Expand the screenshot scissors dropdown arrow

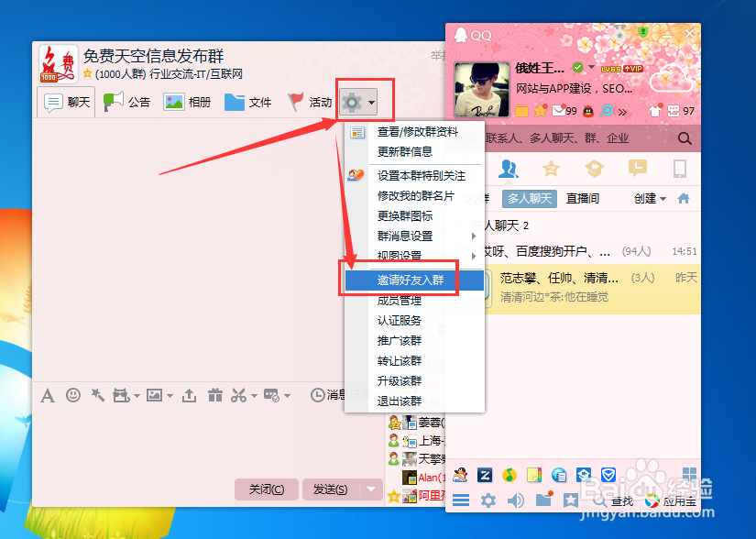pyautogui.click(x=254, y=396)
